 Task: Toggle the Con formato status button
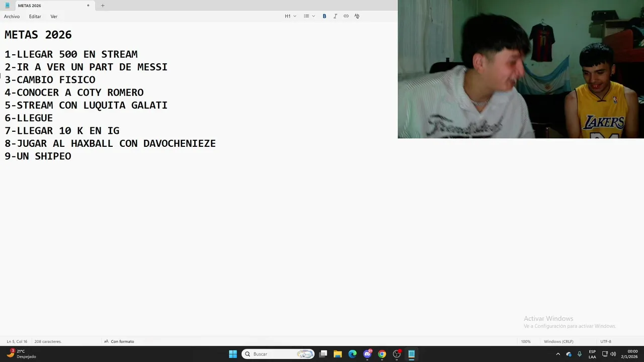tap(119, 341)
